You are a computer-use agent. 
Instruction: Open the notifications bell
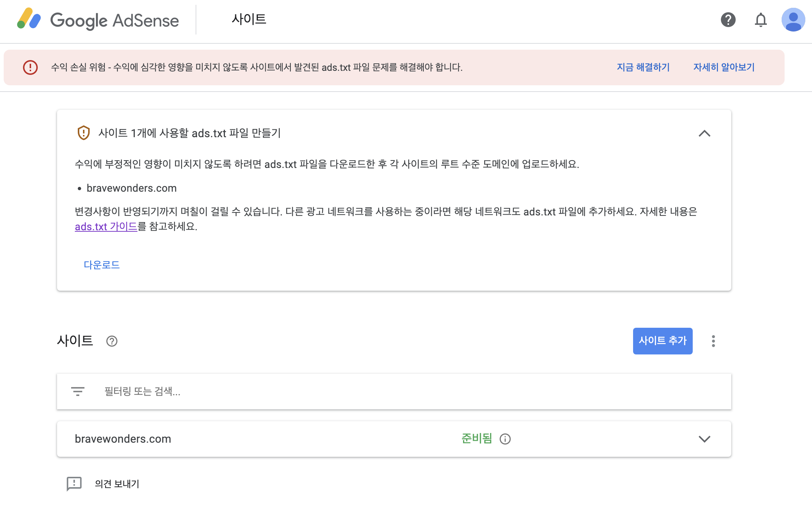(761, 20)
